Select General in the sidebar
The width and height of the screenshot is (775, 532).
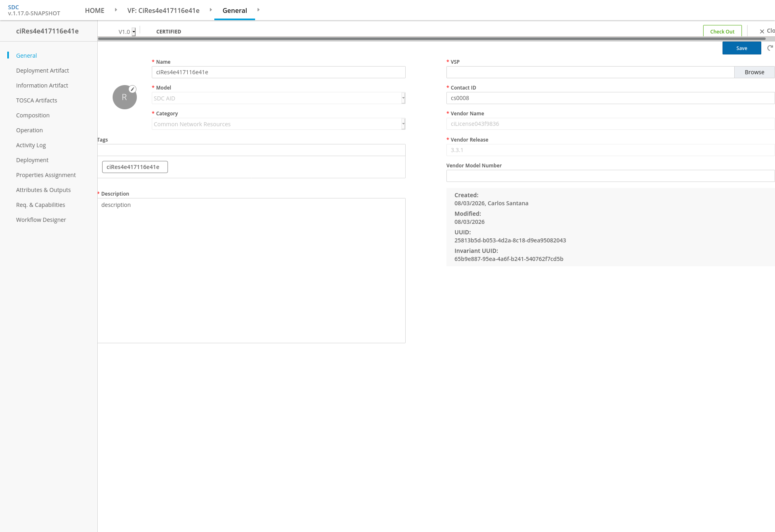click(x=26, y=56)
